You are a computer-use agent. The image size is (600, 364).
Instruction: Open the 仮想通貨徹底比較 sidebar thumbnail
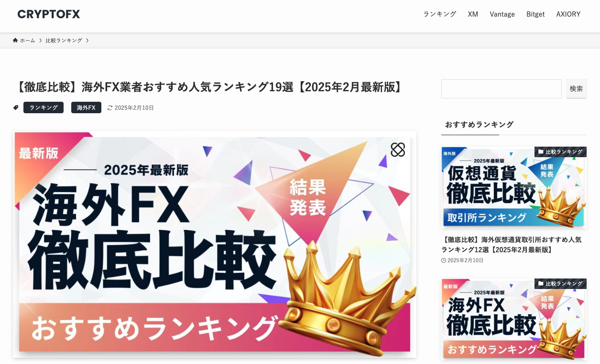pyautogui.click(x=514, y=187)
